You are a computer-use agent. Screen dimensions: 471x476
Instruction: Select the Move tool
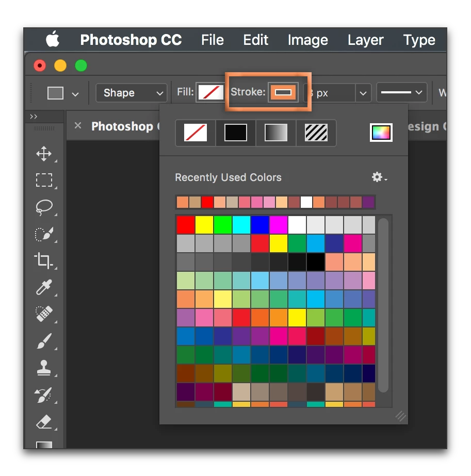[44, 154]
